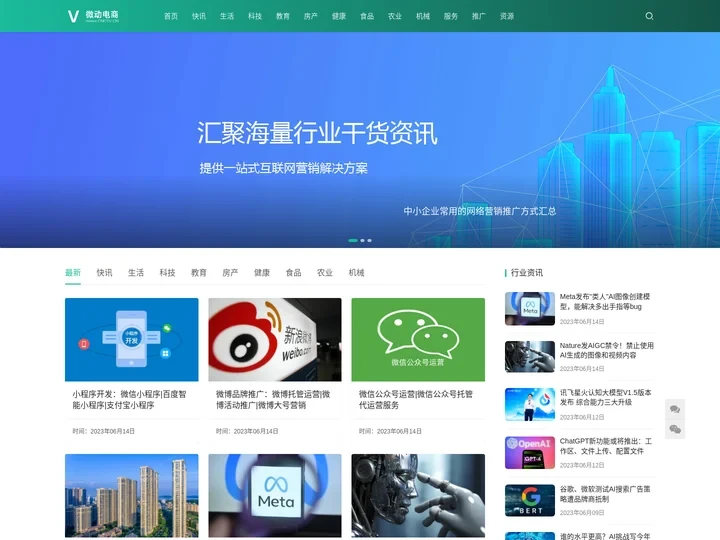Screen dimensions: 720x540
Task: Open 快讯 in top navigation bar
Action: (x=199, y=16)
